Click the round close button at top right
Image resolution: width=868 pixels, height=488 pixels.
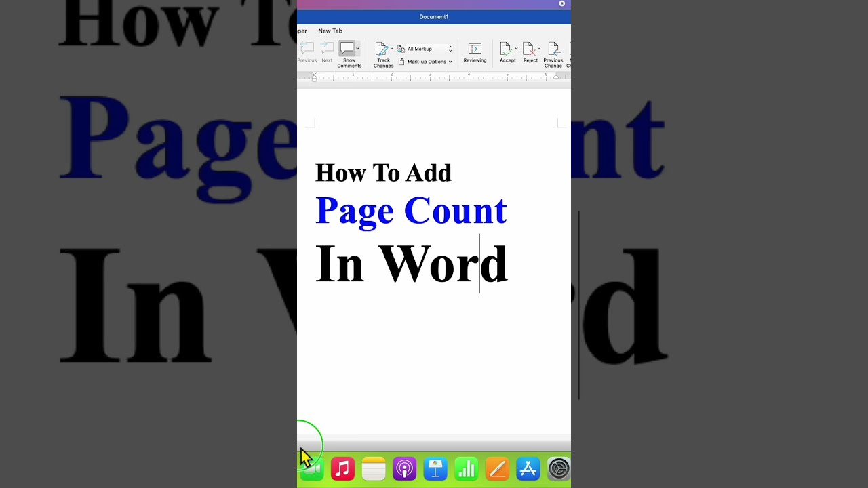tap(561, 4)
